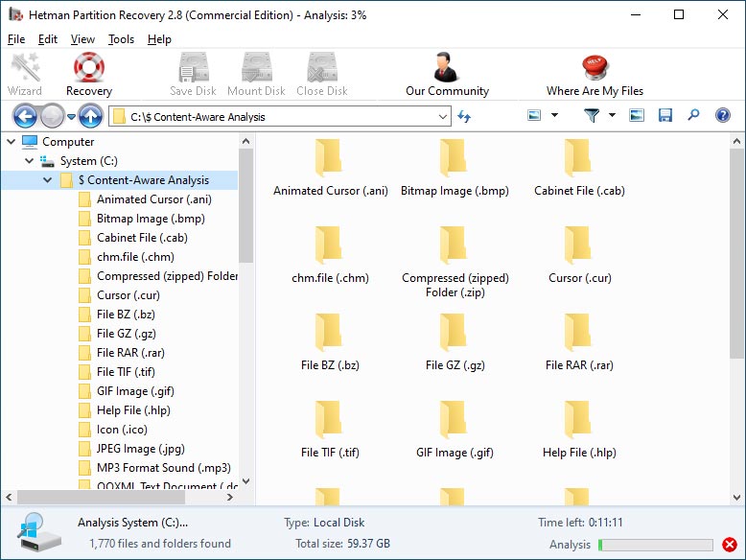Open Where Are My Files help
Viewport: 746px width, 560px height.
pyautogui.click(x=594, y=74)
